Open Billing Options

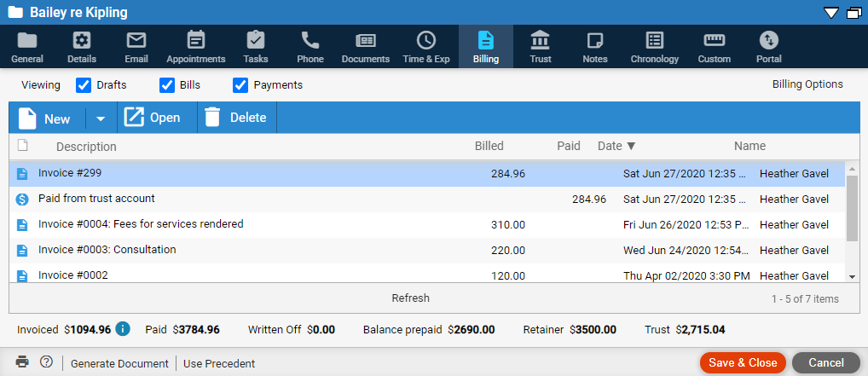click(x=807, y=84)
